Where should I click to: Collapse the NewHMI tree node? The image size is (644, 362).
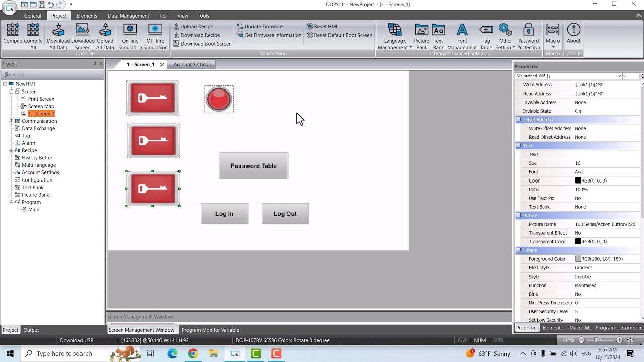5,84
